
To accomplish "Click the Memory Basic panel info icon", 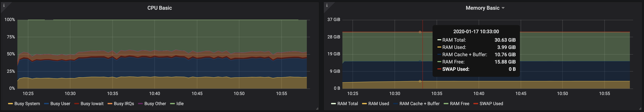I will coord(327,5).
